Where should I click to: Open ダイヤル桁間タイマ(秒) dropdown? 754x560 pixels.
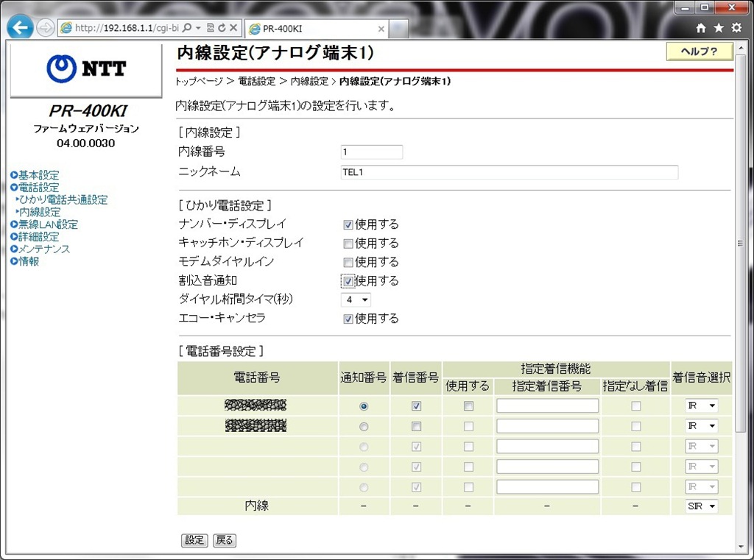(x=356, y=300)
